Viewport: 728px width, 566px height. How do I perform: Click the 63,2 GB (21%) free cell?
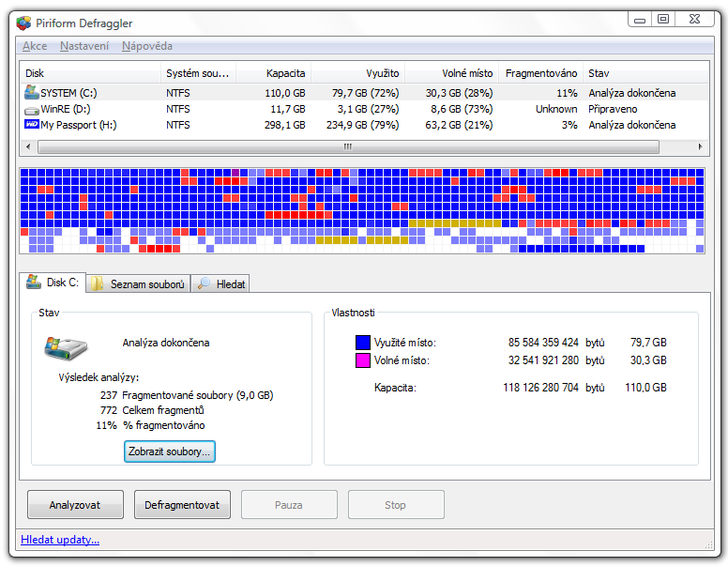tap(459, 125)
